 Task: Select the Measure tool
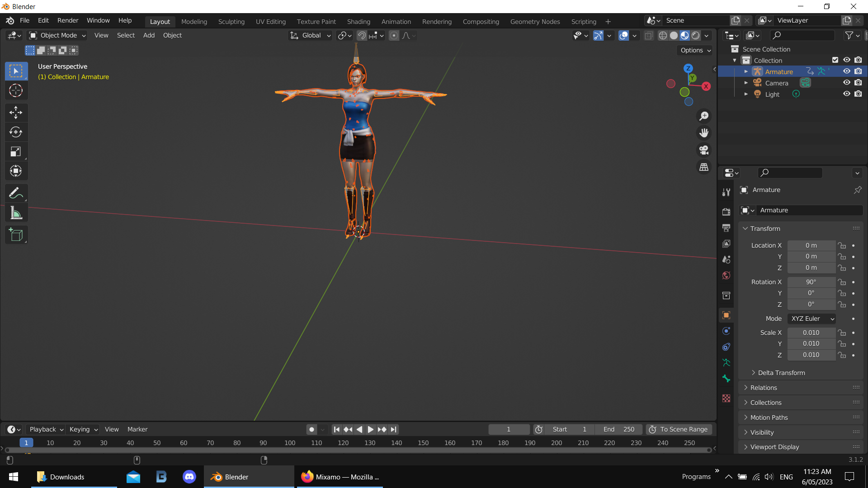click(x=16, y=213)
